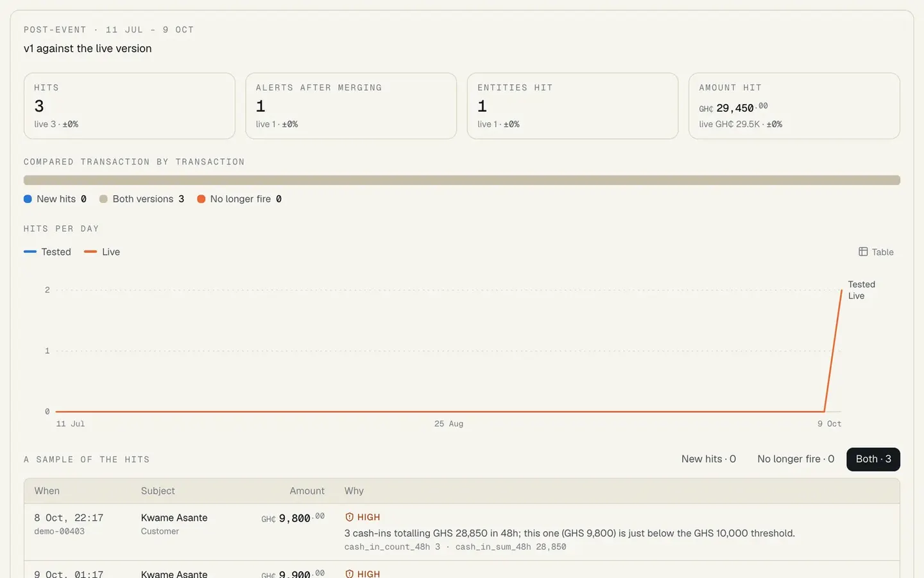Viewport: 924px width, 578px height.
Task: Switch to the New hits · 0 tab
Action: 708,459
